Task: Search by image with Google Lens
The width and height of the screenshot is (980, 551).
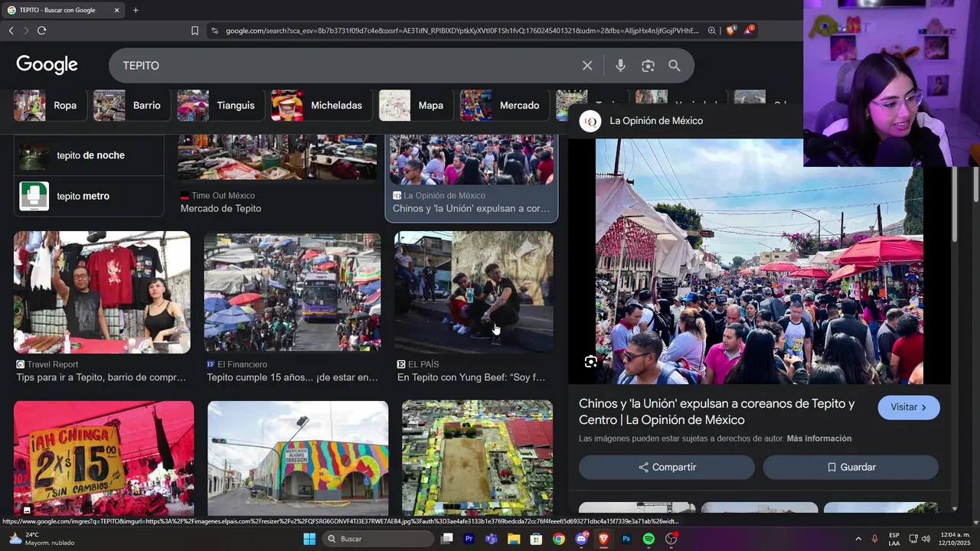Action: pyautogui.click(x=648, y=66)
